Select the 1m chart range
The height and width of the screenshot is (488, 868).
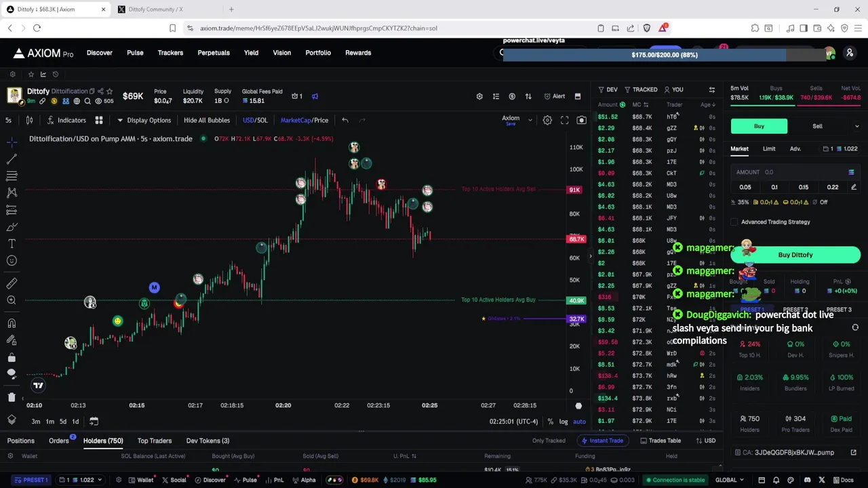[x=50, y=422]
